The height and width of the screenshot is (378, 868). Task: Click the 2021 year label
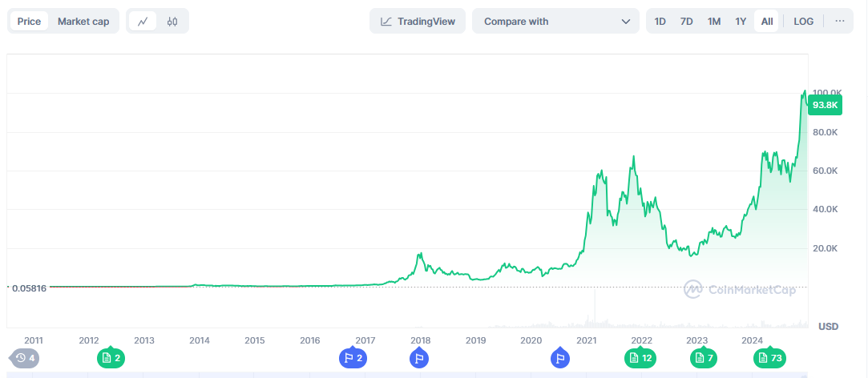point(586,340)
